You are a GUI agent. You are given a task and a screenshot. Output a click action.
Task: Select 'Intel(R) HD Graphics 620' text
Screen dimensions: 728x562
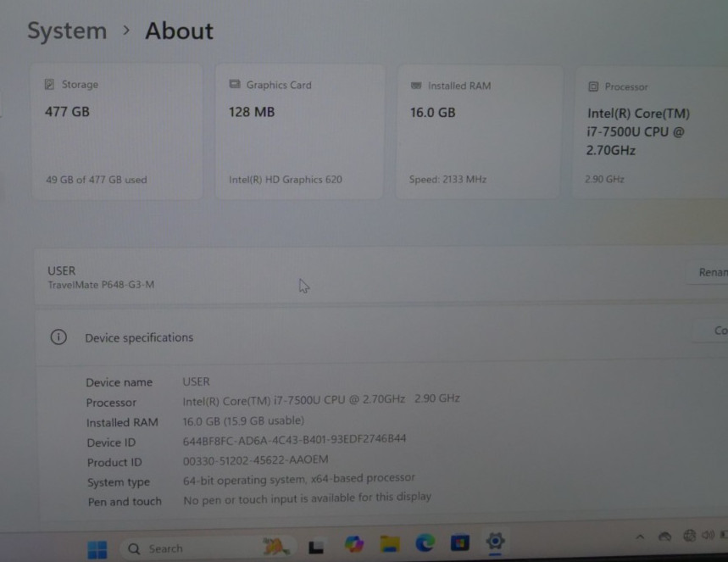[286, 180]
